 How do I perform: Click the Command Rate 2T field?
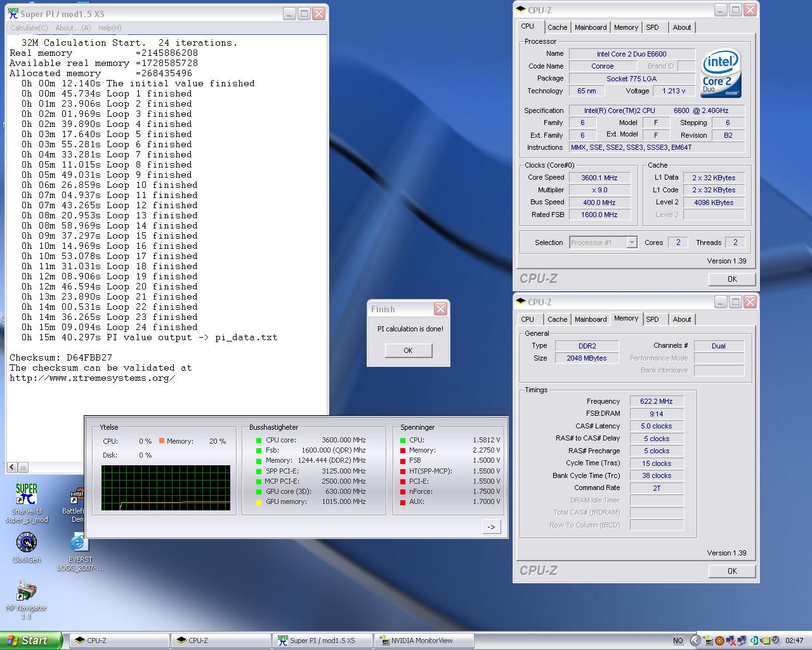[657, 488]
